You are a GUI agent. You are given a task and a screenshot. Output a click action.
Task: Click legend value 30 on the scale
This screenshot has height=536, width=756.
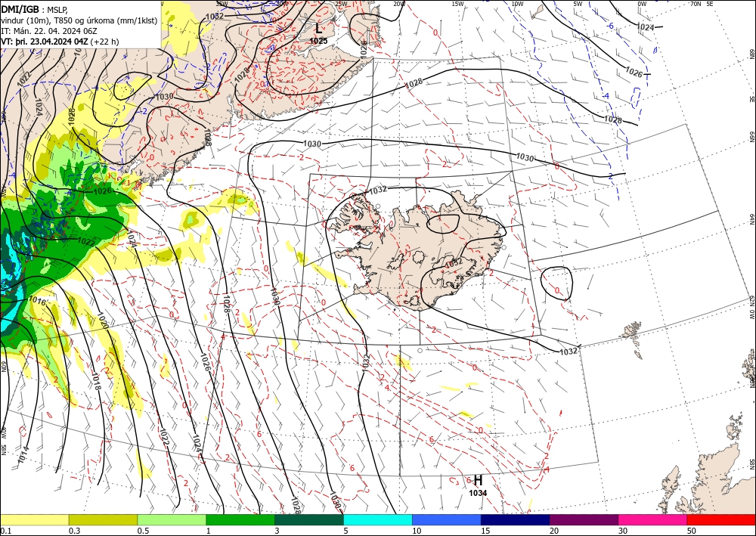(623, 531)
